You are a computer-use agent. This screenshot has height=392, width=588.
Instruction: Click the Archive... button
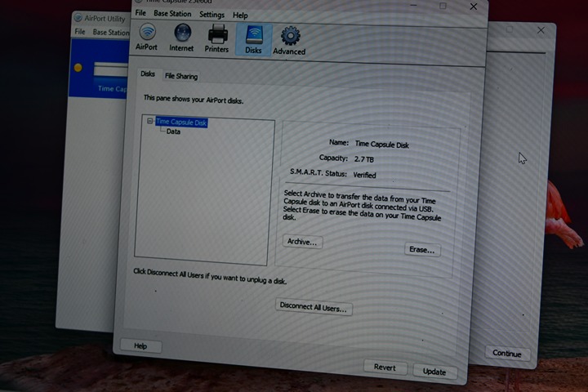coord(302,242)
